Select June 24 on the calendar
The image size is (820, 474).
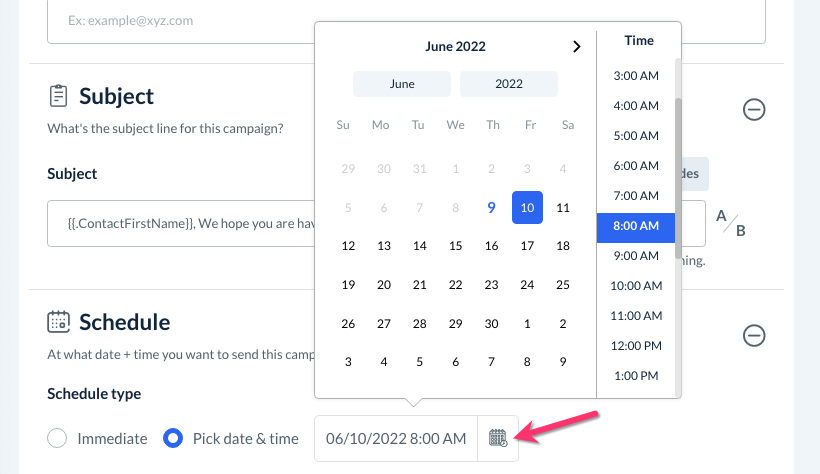click(x=527, y=284)
